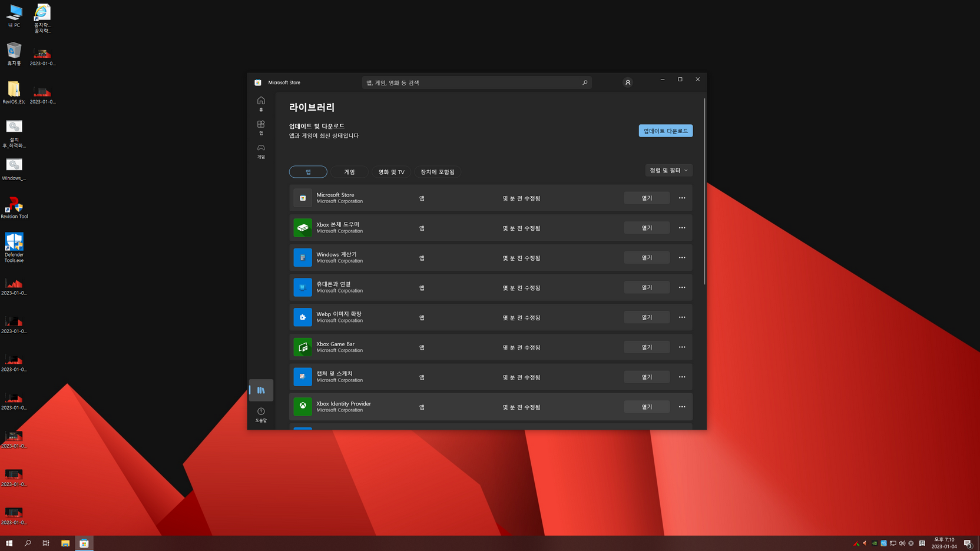Click the Xbox Game Bar app name text

point(335,344)
